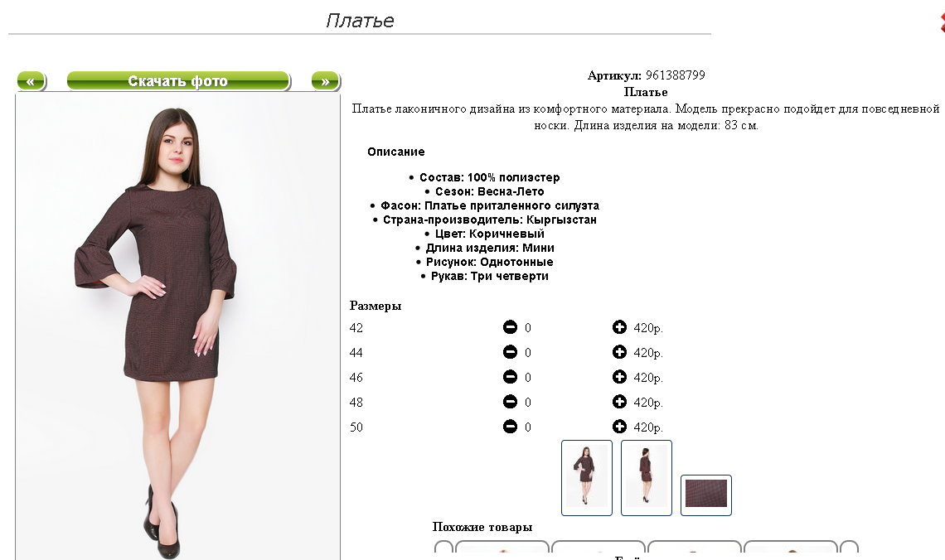Select side view dress thumbnail
Viewport: 945px width, 560px height.
click(646, 477)
